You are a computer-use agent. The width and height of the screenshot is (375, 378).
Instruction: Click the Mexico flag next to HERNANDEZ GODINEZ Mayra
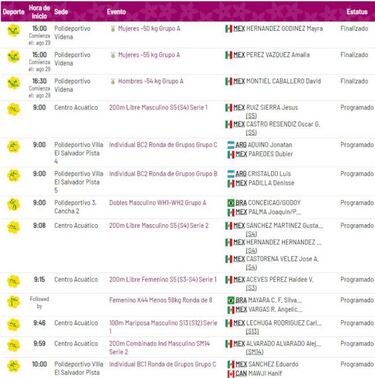point(229,29)
